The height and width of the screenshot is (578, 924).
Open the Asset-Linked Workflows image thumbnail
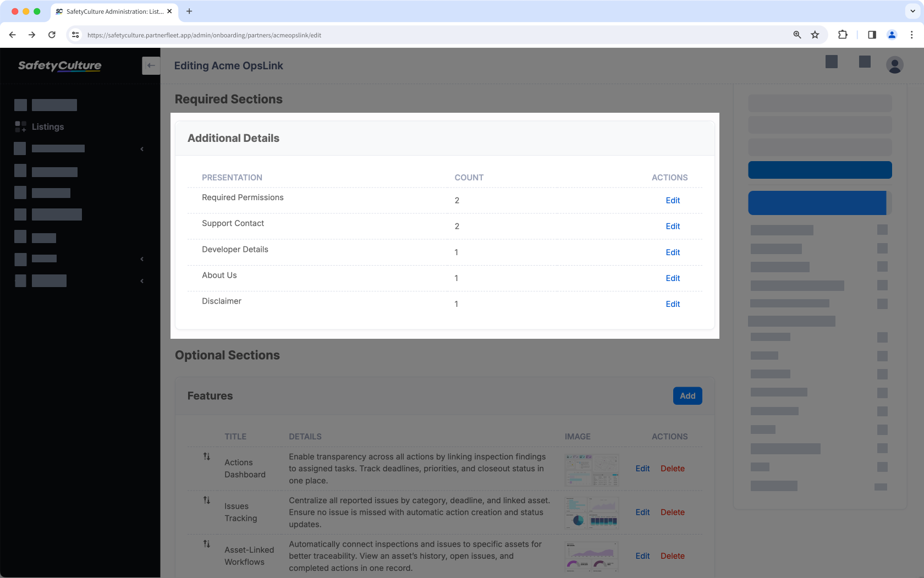pos(592,556)
